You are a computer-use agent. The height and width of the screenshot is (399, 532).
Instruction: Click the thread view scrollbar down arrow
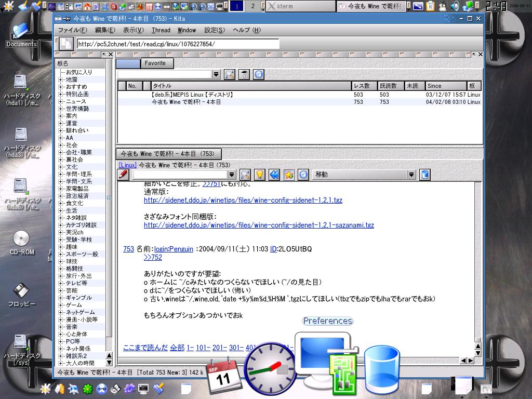pyautogui.click(x=478, y=353)
